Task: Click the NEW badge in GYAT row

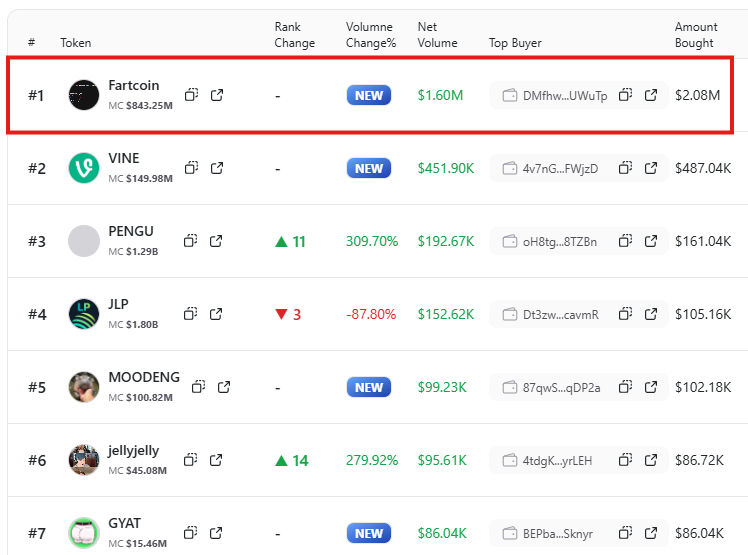Action: pos(369,533)
